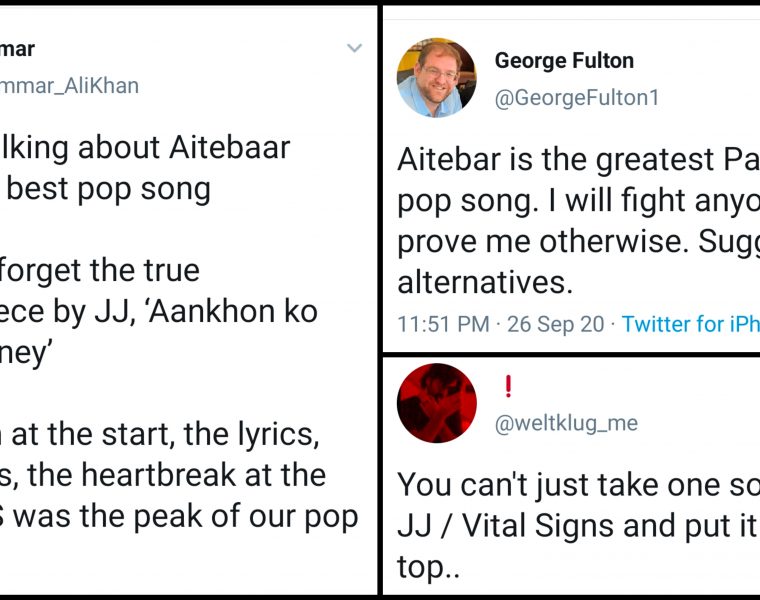Click the word "alternatives." in Fulton's tweet

485,282
